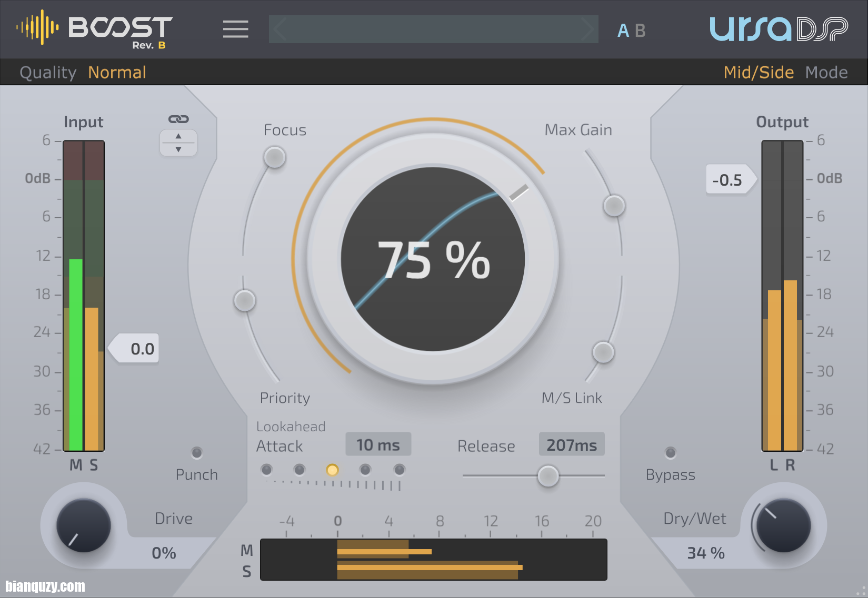Select the last lookahead attack option
Screen dimensions: 868x598
click(400, 469)
